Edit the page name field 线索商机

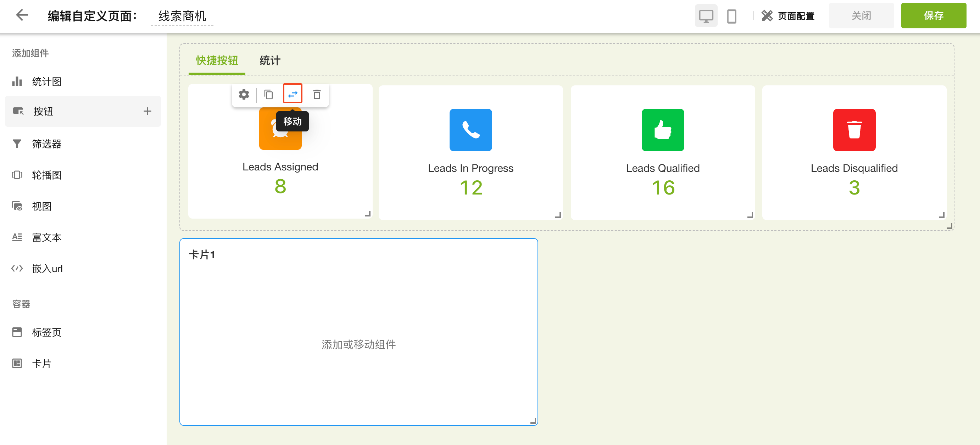point(182,16)
